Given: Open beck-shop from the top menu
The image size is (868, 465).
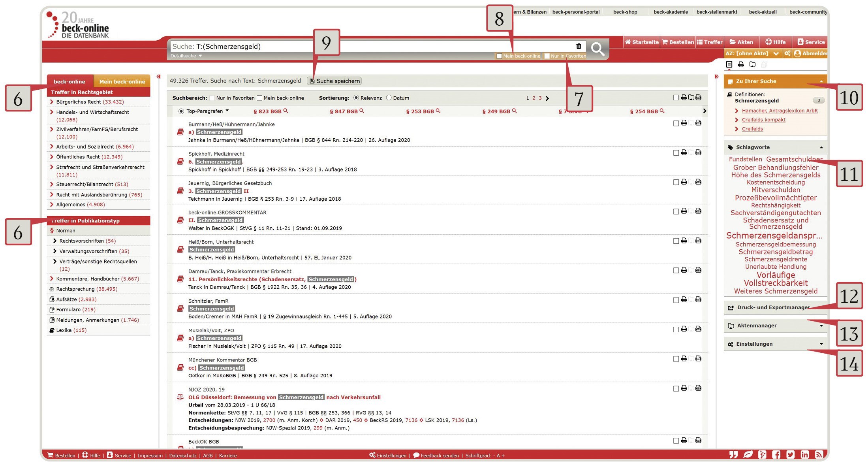Looking at the screenshot, I should pos(625,12).
